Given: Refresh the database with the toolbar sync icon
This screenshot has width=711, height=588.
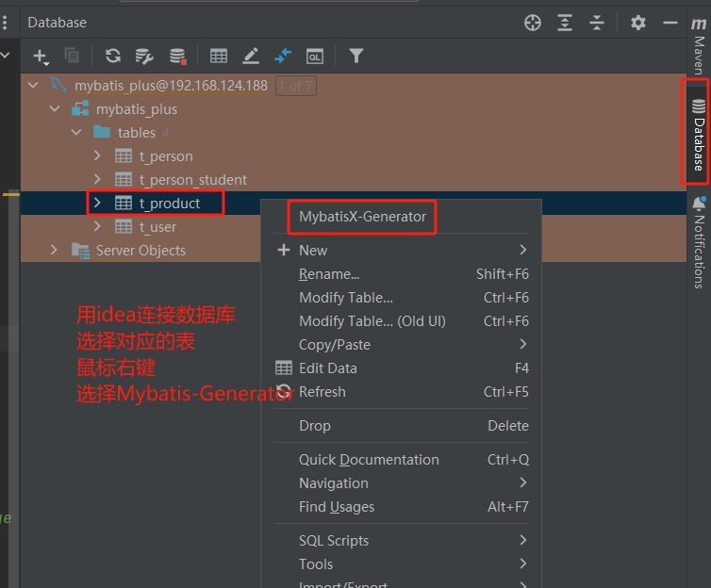Looking at the screenshot, I should (113, 56).
